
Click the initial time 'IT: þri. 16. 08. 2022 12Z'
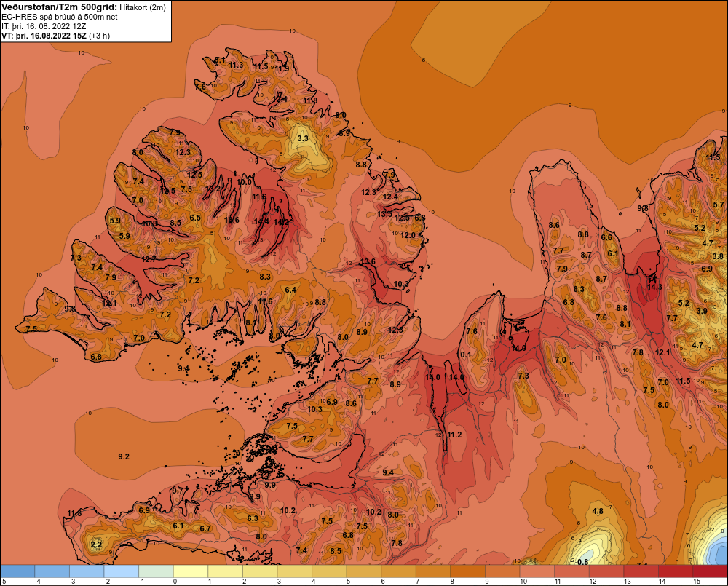[x=44, y=26]
